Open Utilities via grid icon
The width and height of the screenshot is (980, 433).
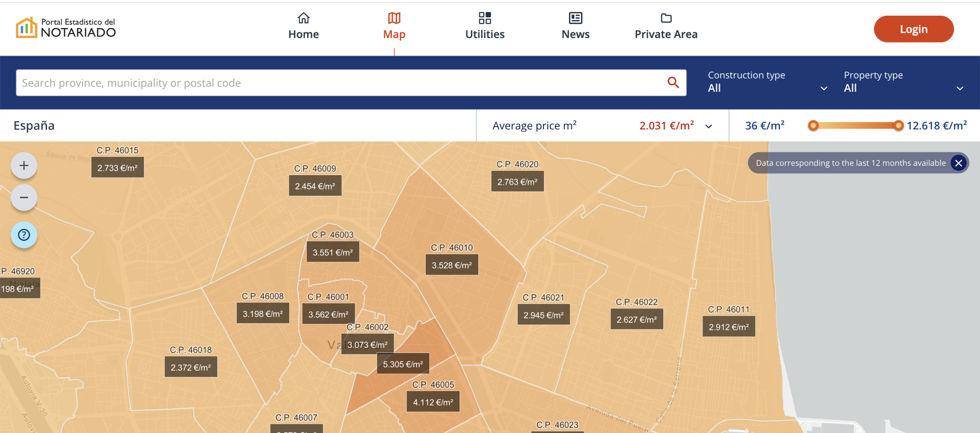pyautogui.click(x=485, y=18)
